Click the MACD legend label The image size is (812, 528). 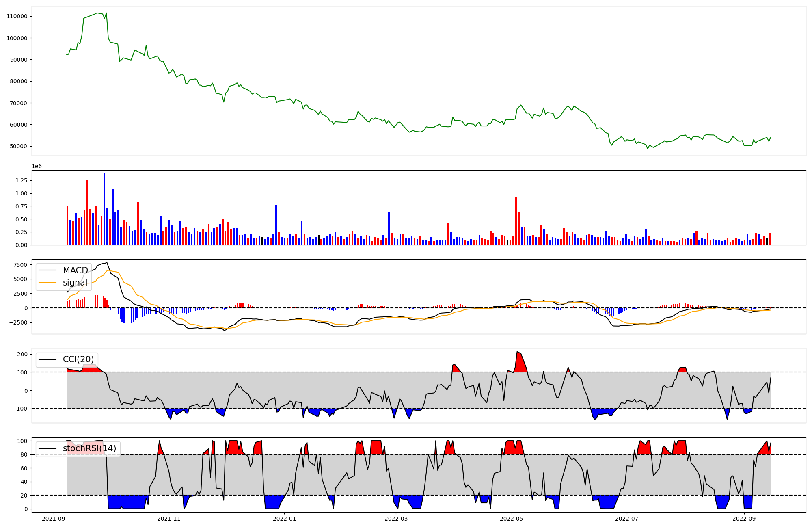click(x=75, y=270)
